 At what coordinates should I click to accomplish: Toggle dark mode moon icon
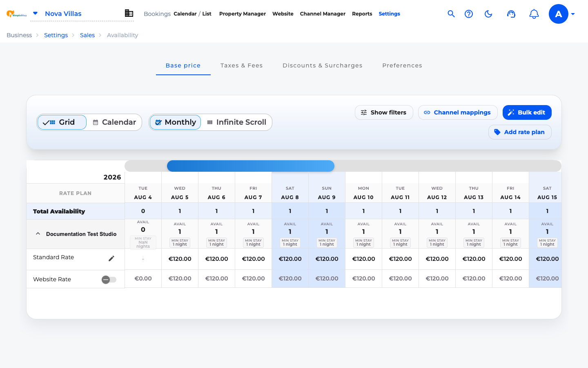tap(488, 14)
